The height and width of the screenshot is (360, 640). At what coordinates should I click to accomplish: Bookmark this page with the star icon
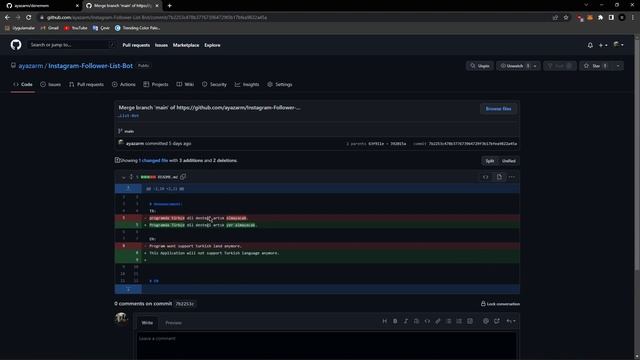coord(566,18)
